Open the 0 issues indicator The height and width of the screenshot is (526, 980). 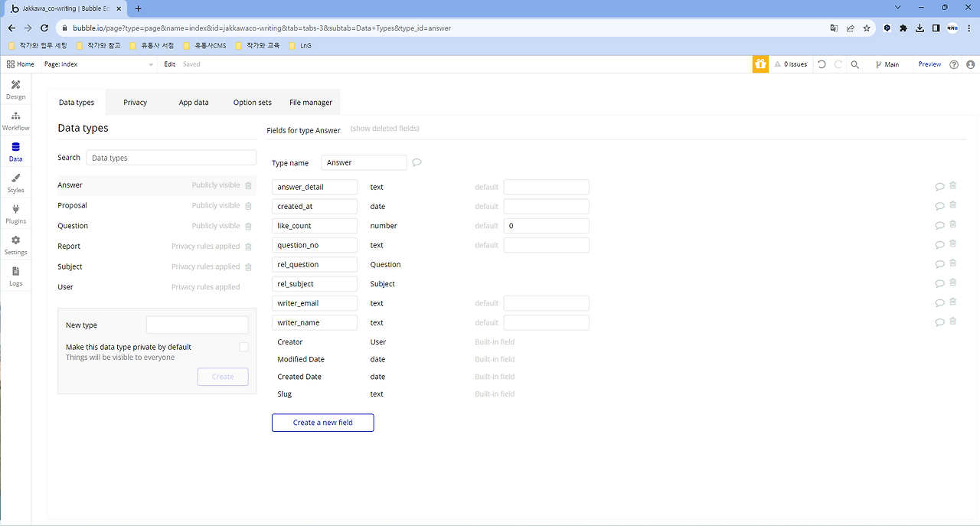(791, 64)
